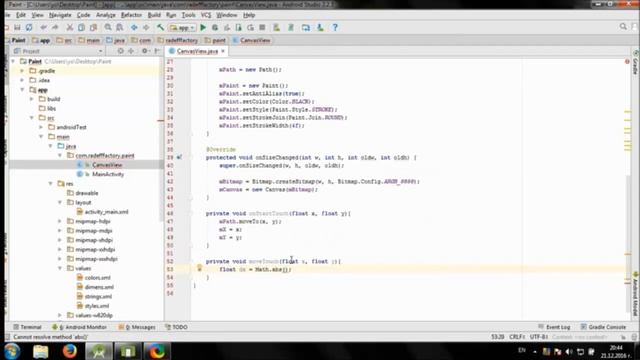
Task: Select the drawable folder
Action: (x=87, y=193)
